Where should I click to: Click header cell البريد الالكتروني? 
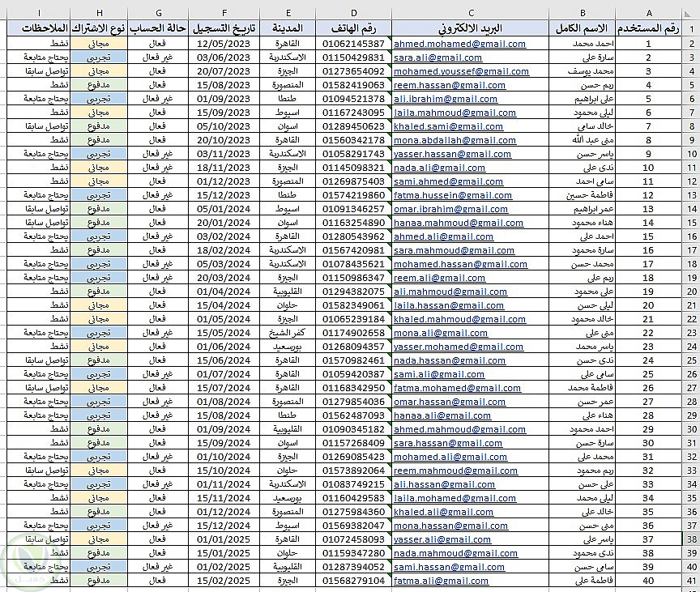471,29
